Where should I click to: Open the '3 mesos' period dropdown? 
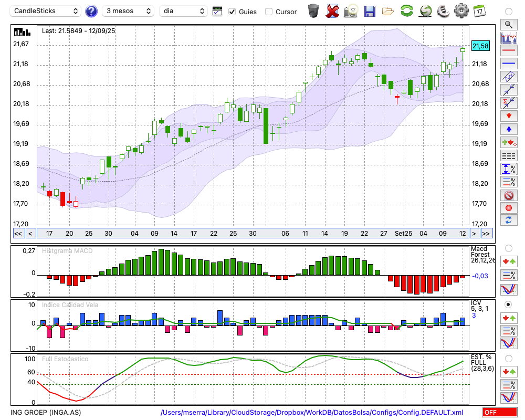[128, 11]
